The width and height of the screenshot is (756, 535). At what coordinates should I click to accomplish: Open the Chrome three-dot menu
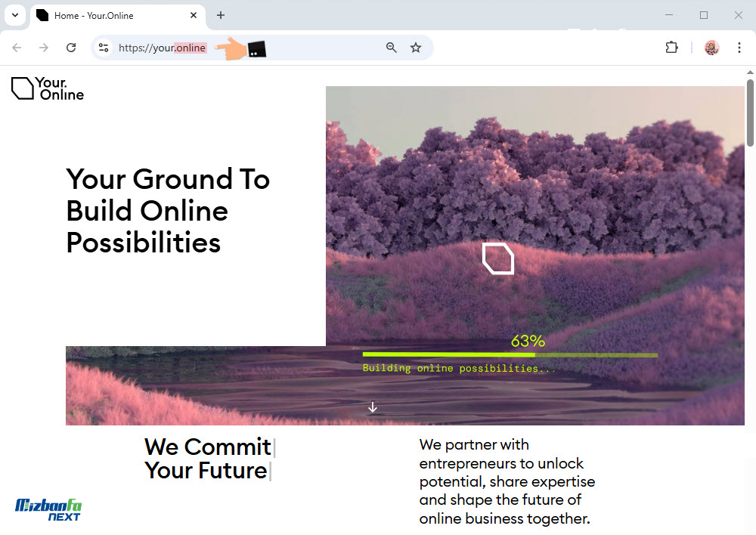point(738,48)
